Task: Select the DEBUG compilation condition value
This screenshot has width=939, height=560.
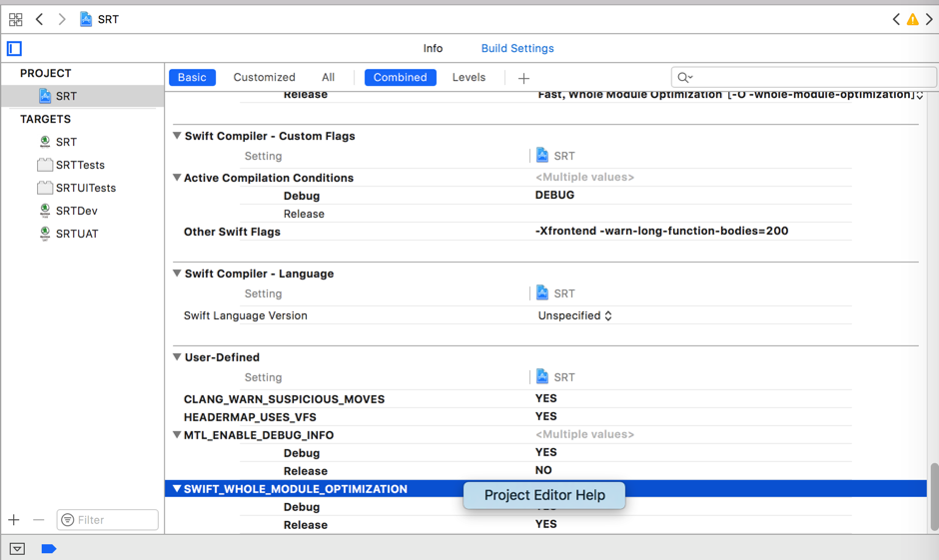Action: pos(554,195)
